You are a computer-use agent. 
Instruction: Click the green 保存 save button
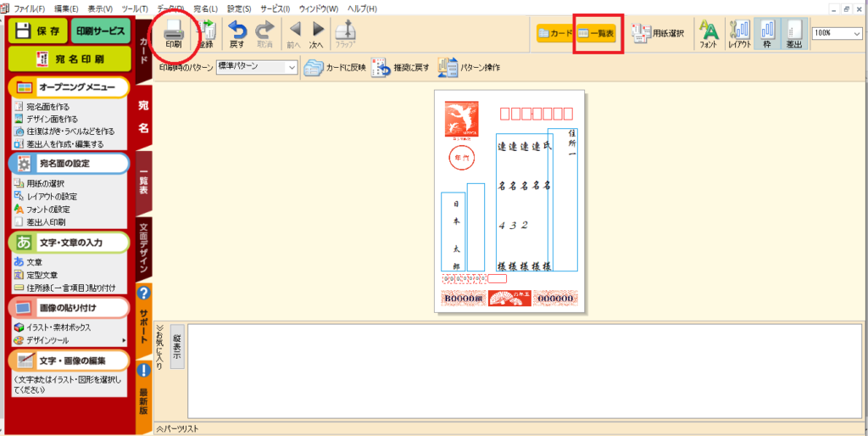tap(36, 31)
